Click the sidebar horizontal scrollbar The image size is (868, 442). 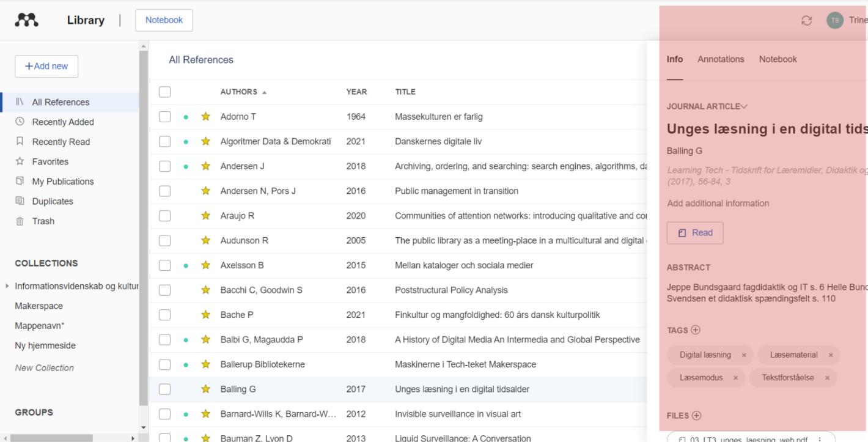[x=52, y=438]
